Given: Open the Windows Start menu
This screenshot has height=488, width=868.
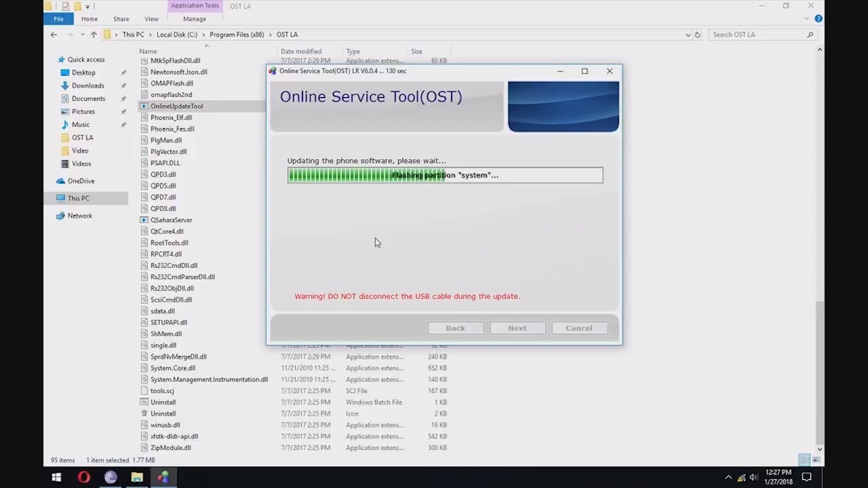Looking at the screenshot, I should 57,477.
